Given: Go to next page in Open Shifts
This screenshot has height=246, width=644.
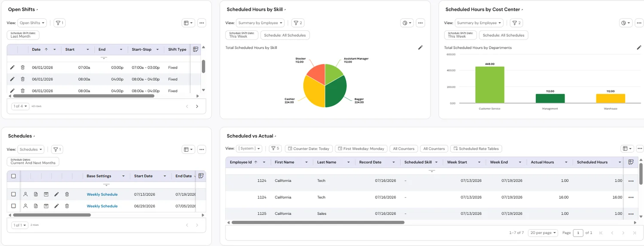Looking at the screenshot, I should (197, 106).
